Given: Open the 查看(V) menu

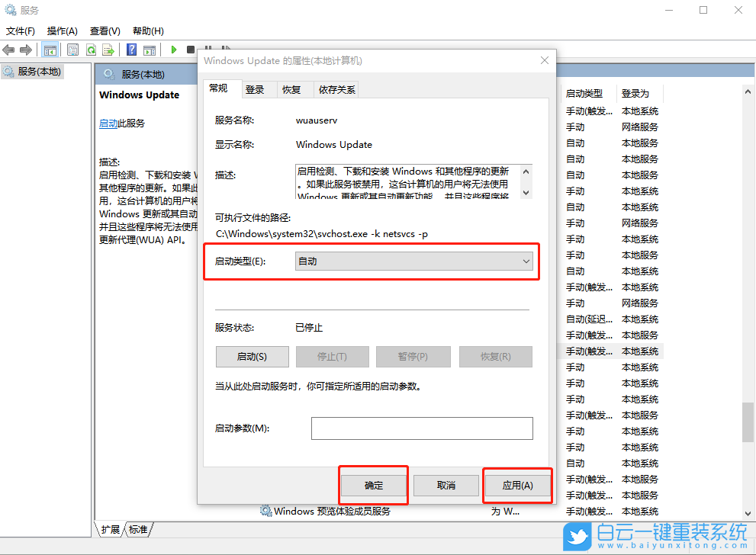Looking at the screenshot, I should pos(105,30).
